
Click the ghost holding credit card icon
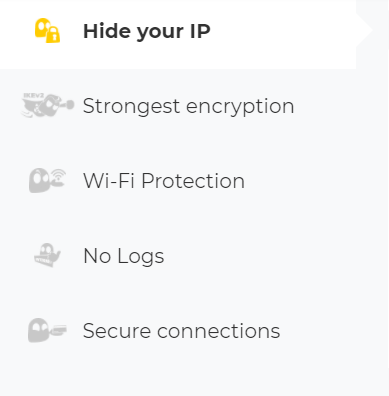[47, 330]
